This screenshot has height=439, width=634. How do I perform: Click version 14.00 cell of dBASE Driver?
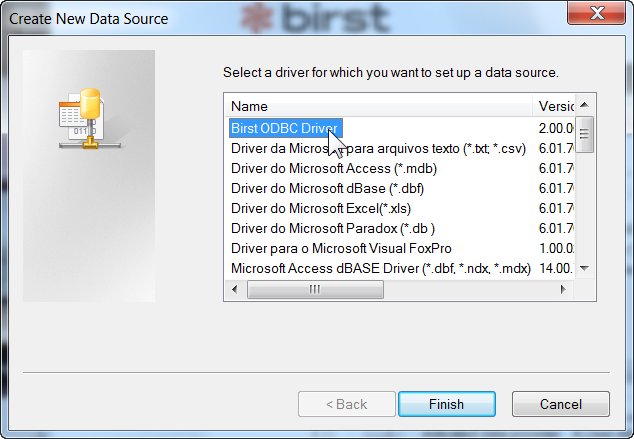pyautogui.click(x=556, y=268)
